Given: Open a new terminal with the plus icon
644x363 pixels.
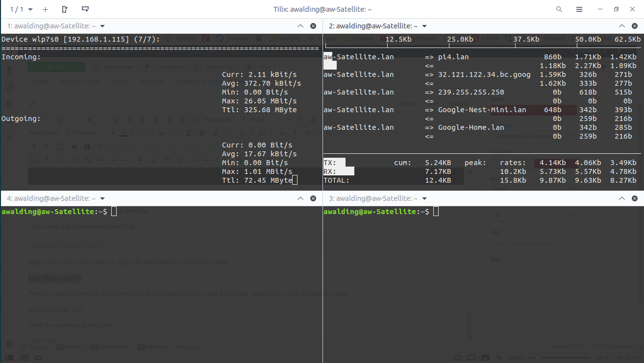Looking at the screenshot, I should (45, 9).
